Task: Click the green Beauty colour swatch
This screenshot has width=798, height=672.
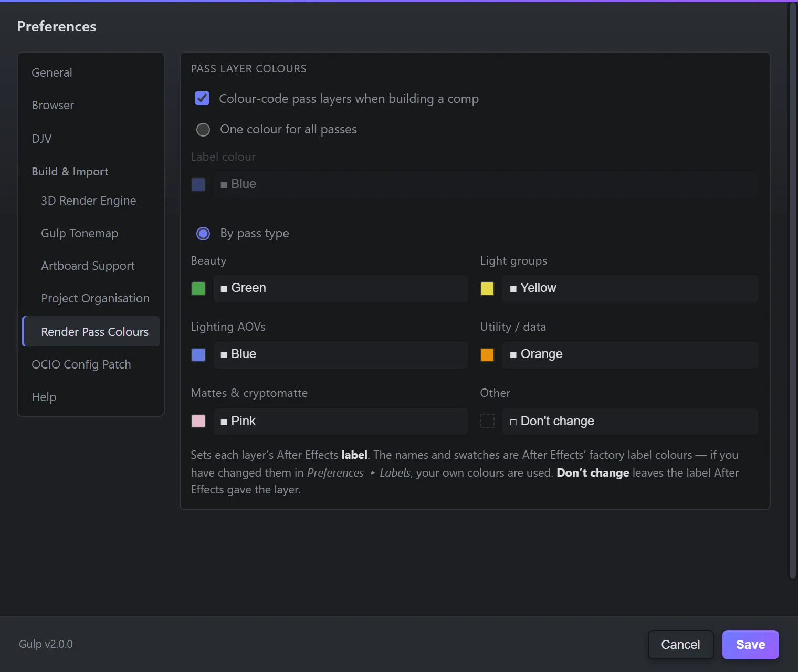Action: [x=198, y=289]
